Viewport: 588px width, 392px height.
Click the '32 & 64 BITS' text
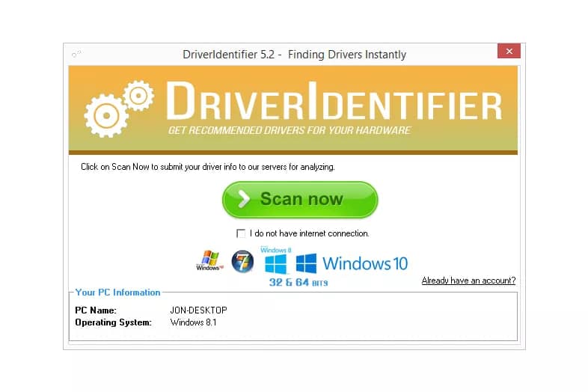point(298,282)
